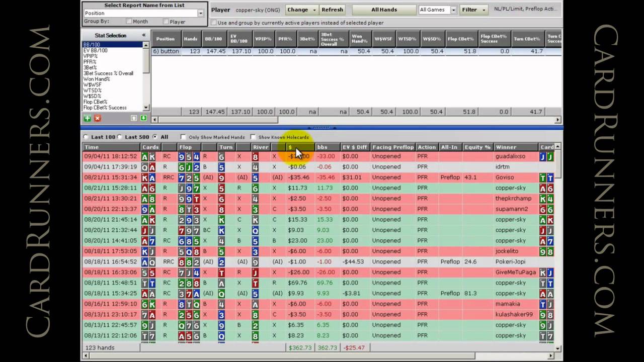Click the 123 hands status label
The image size is (644, 362).
pos(100,348)
